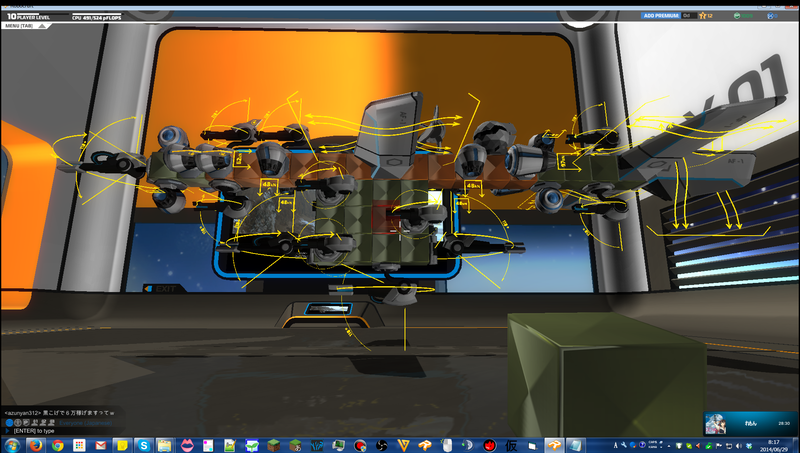Image resolution: width=800 pixels, height=453 pixels.
Task: Click the music player thumbnail widget
Action: [715, 424]
